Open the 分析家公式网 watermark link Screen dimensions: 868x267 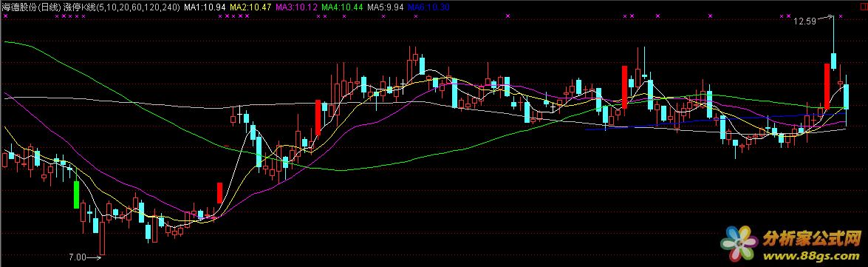(812, 239)
